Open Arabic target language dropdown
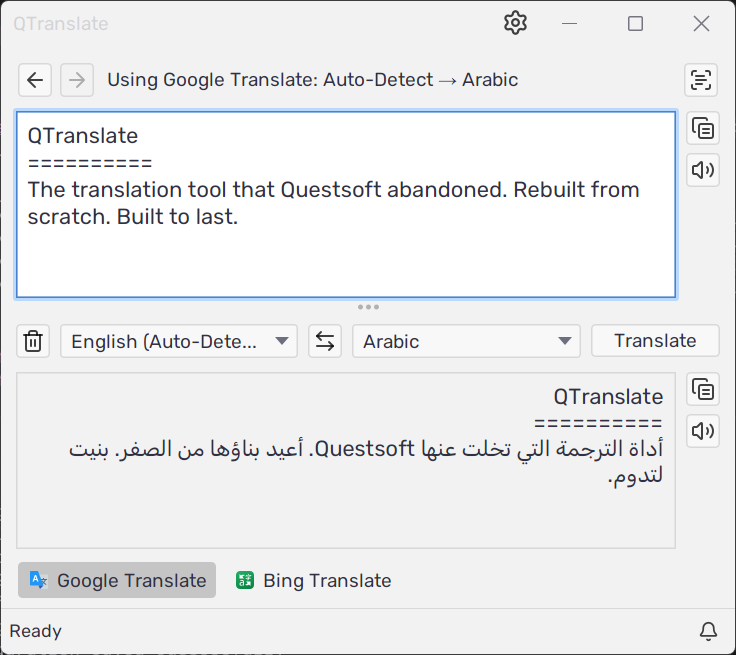The height and width of the screenshot is (655, 736). [x=466, y=341]
